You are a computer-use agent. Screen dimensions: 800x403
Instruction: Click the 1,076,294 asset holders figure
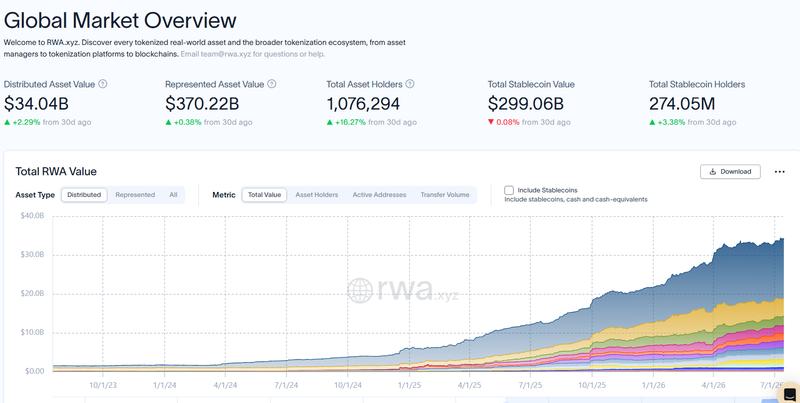(363, 104)
